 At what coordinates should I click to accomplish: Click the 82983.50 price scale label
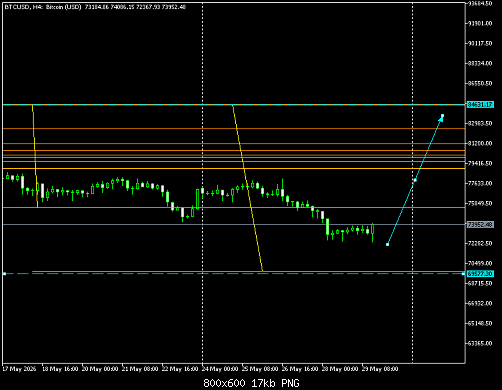pyautogui.click(x=480, y=123)
